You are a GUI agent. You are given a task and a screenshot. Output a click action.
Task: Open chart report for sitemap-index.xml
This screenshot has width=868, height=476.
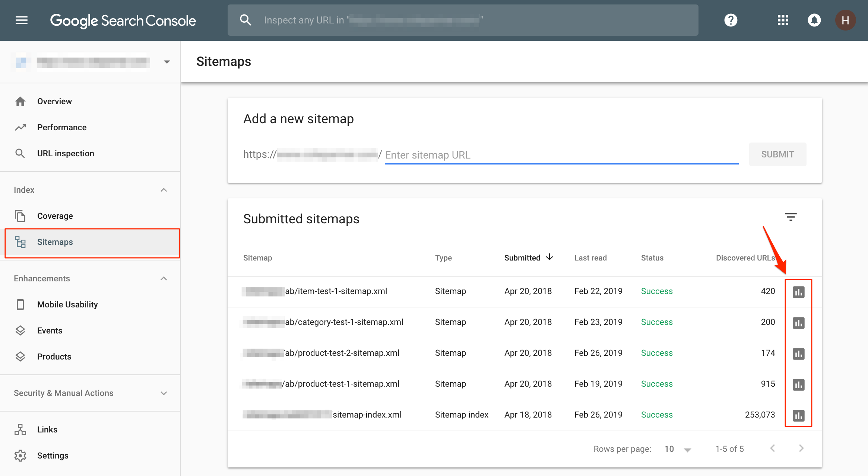[x=798, y=415]
